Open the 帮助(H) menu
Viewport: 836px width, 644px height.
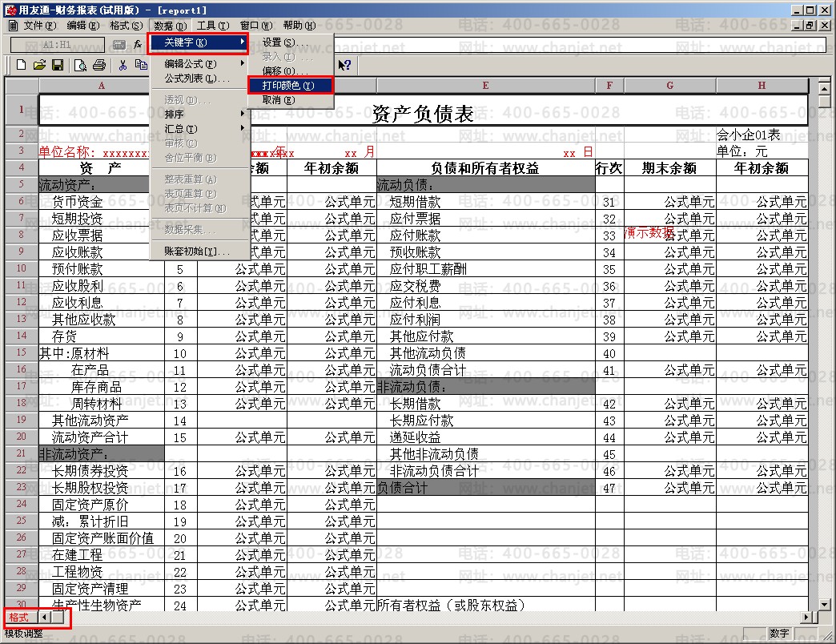tap(299, 26)
